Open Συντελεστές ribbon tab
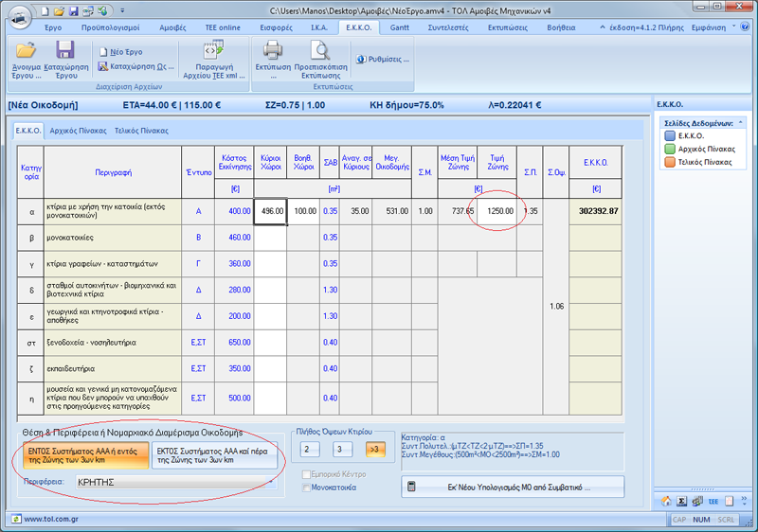Screen dimensions: 758x532 [448, 27]
